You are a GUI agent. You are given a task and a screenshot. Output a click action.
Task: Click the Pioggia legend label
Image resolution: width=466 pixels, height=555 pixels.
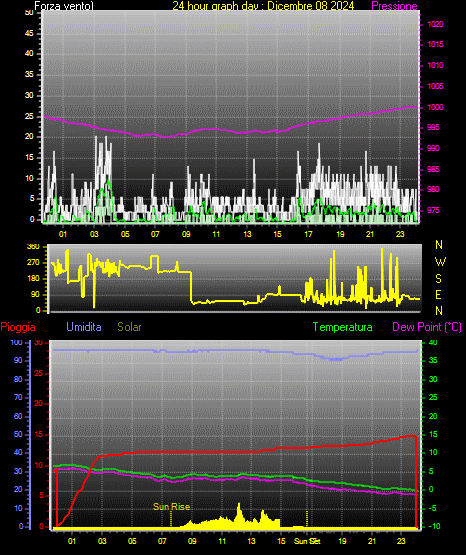point(18,327)
